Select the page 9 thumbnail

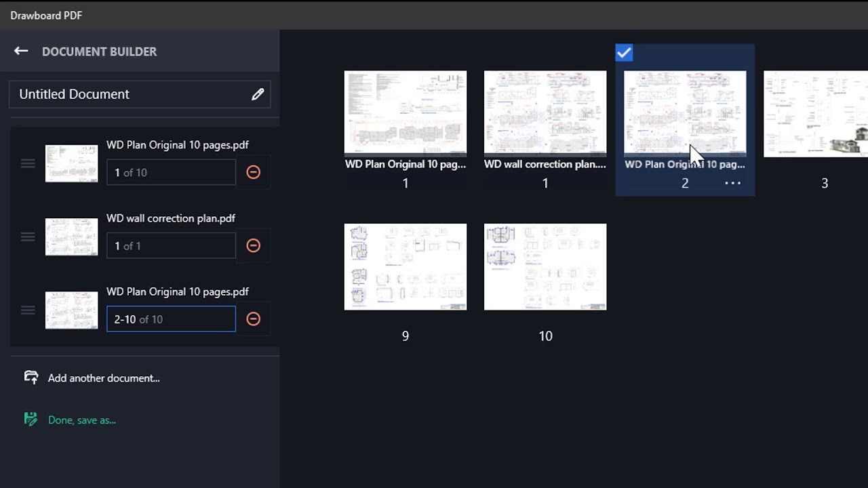click(406, 266)
